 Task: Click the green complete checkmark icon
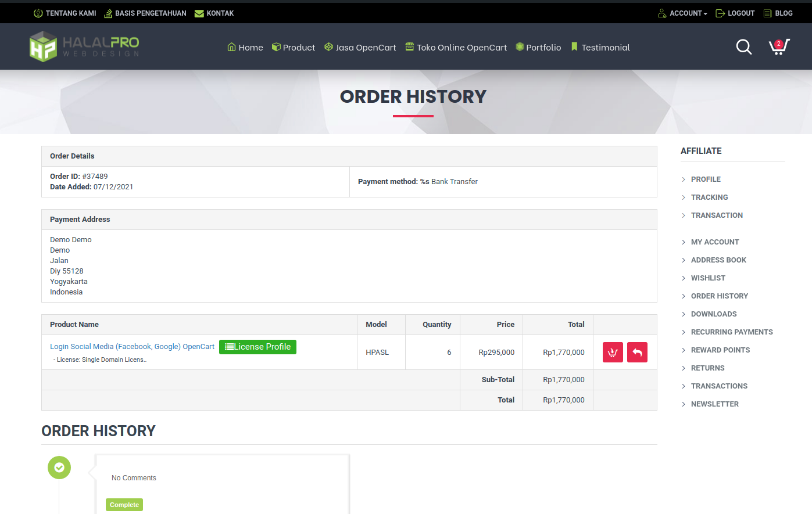pos(59,468)
